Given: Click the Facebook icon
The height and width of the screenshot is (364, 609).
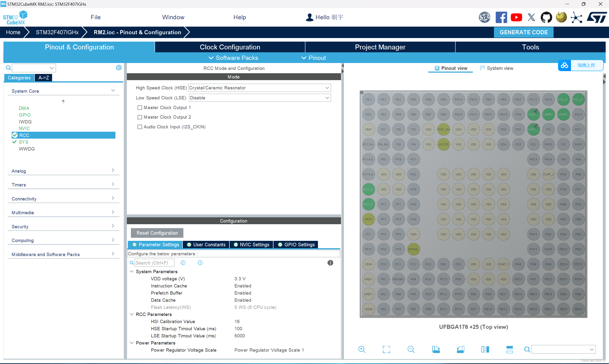Looking at the screenshot, I should click(x=501, y=17).
